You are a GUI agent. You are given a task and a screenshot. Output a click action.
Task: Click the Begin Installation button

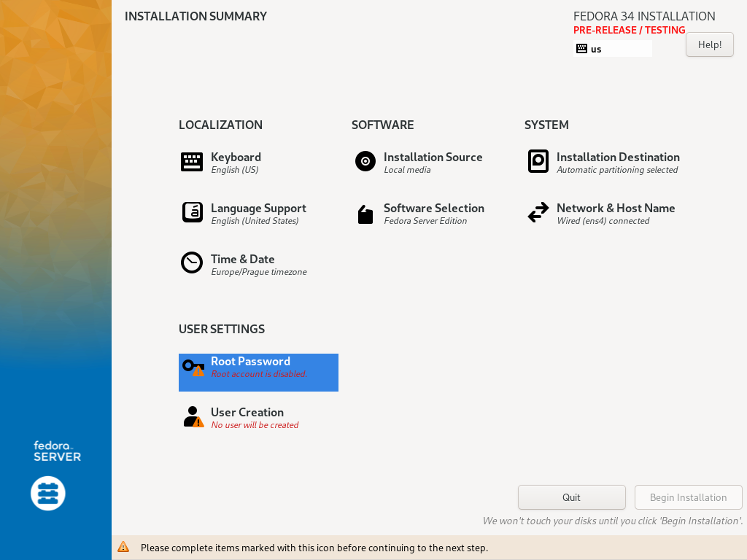click(689, 497)
